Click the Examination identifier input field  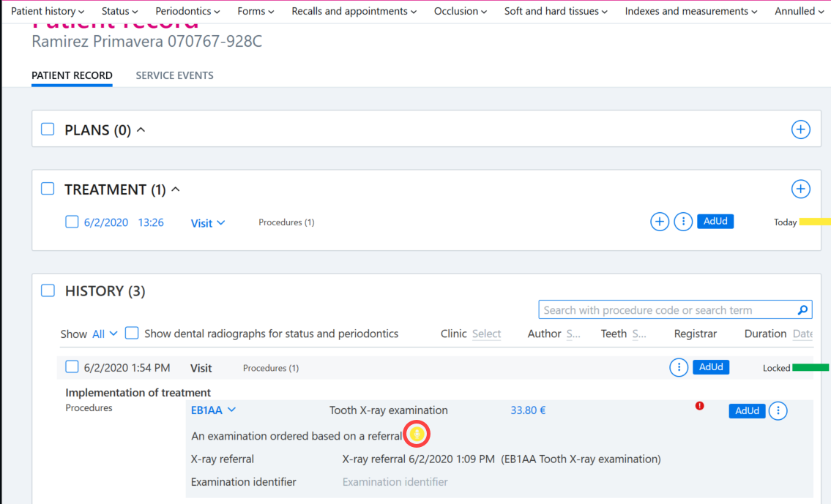395,482
